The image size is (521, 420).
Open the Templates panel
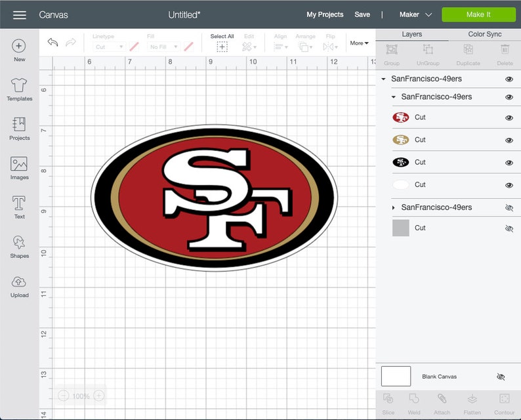click(x=19, y=89)
